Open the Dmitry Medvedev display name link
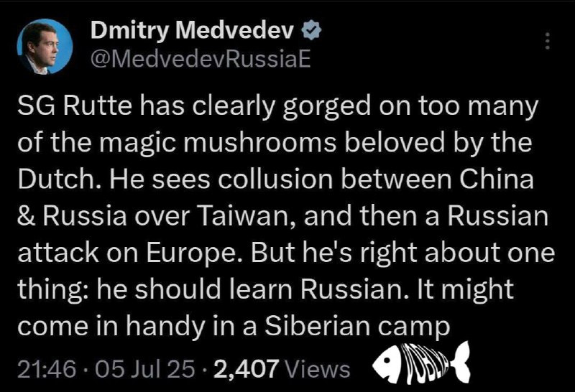Screen dimensions: 575x392 pyautogui.click(x=193, y=30)
